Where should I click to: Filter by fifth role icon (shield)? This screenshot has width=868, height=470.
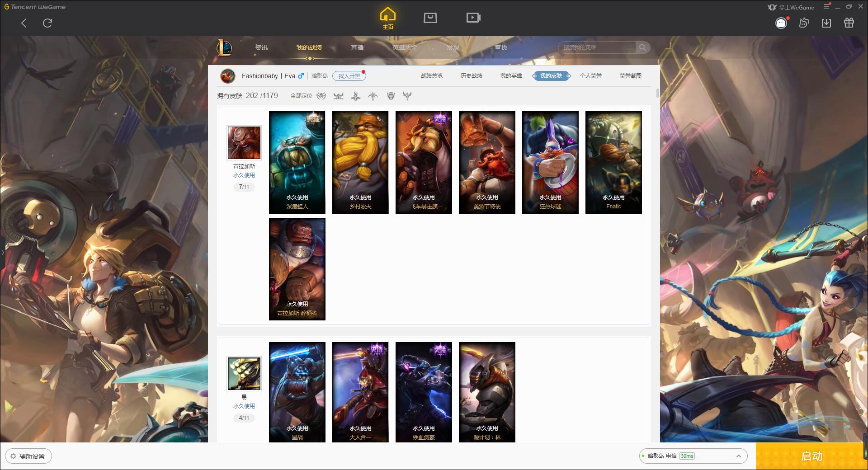(391, 96)
